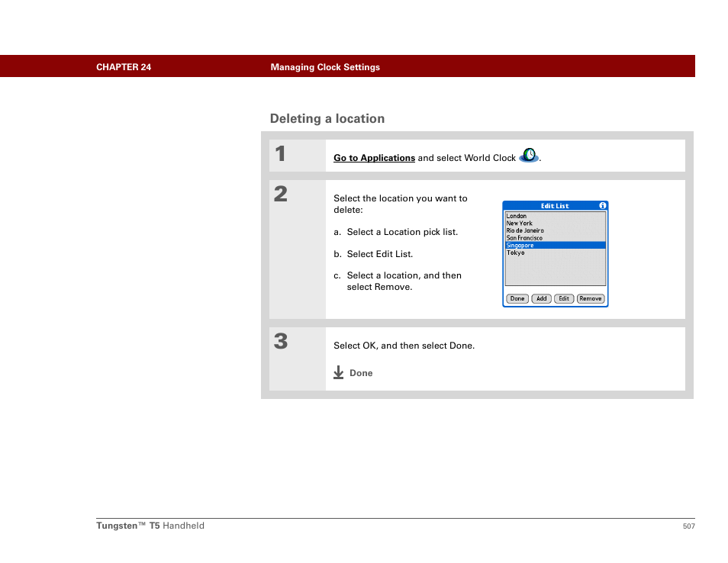728x563 pixels.
Task: Open the Go to Applications link
Action: pos(374,158)
